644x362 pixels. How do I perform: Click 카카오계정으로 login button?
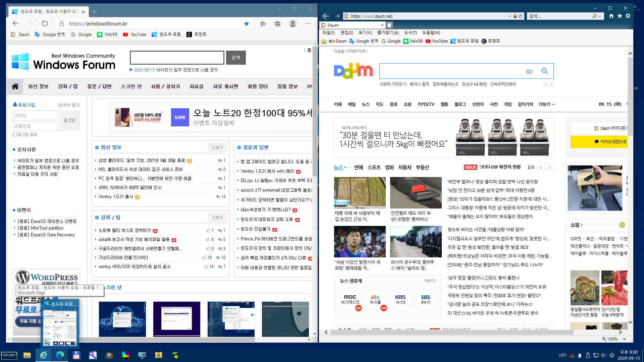pos(599,141)
